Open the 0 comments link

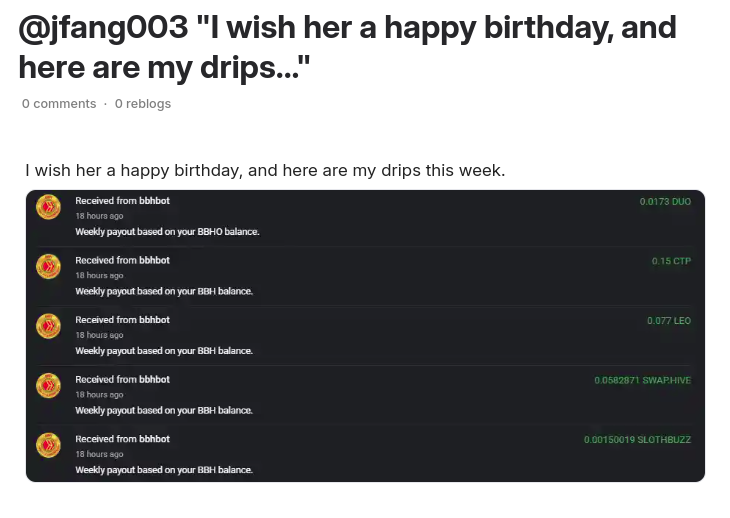point(59,103)
